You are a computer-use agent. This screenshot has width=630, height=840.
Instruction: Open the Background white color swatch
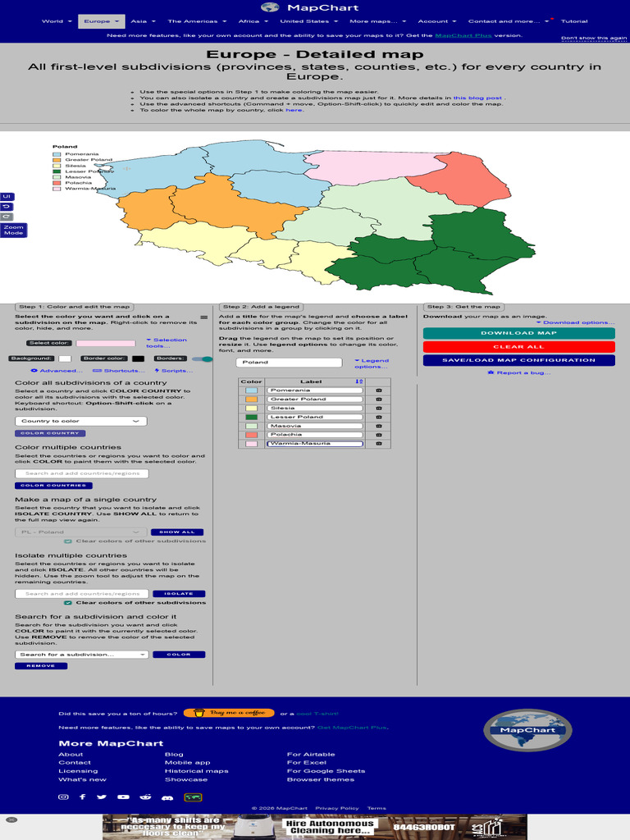65,359
